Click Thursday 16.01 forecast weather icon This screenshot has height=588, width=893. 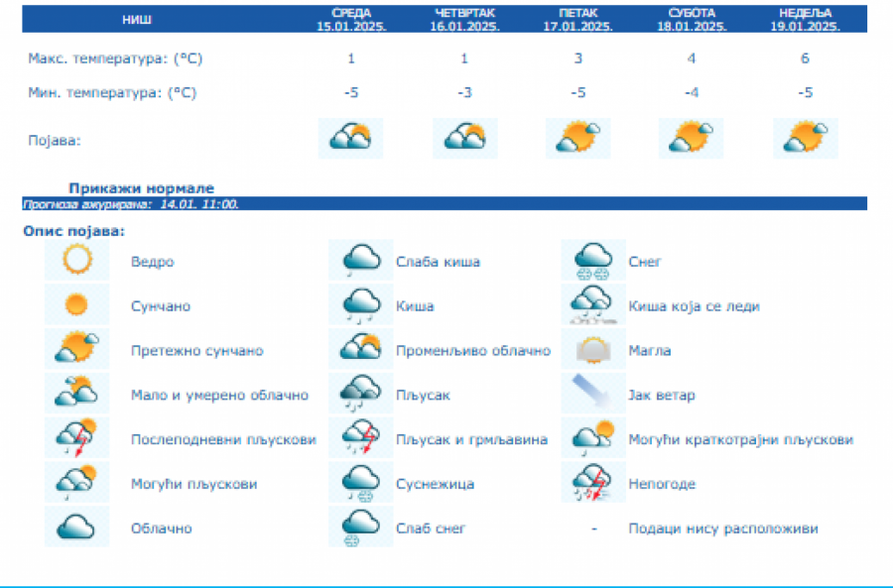(x=465, y=138)
